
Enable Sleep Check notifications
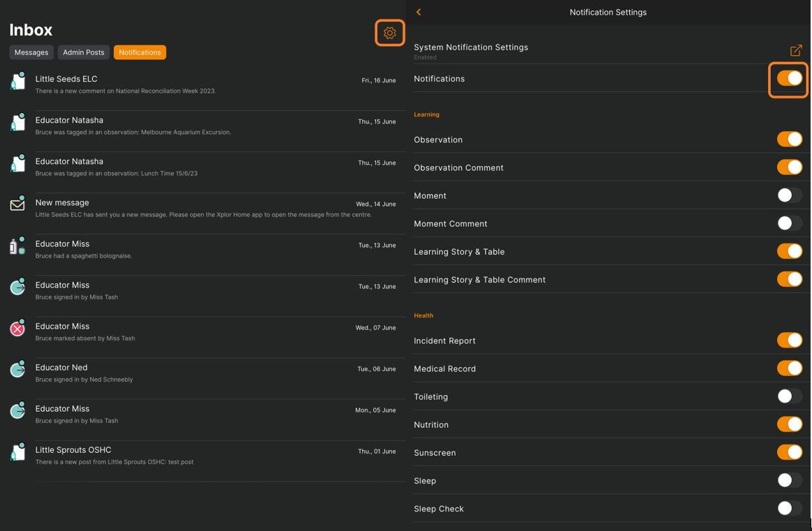[x=789, y=509]
